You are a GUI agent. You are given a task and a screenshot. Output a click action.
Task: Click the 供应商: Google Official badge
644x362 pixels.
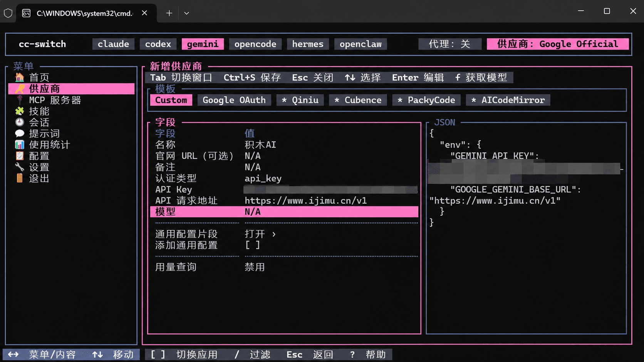click(558, 44)
